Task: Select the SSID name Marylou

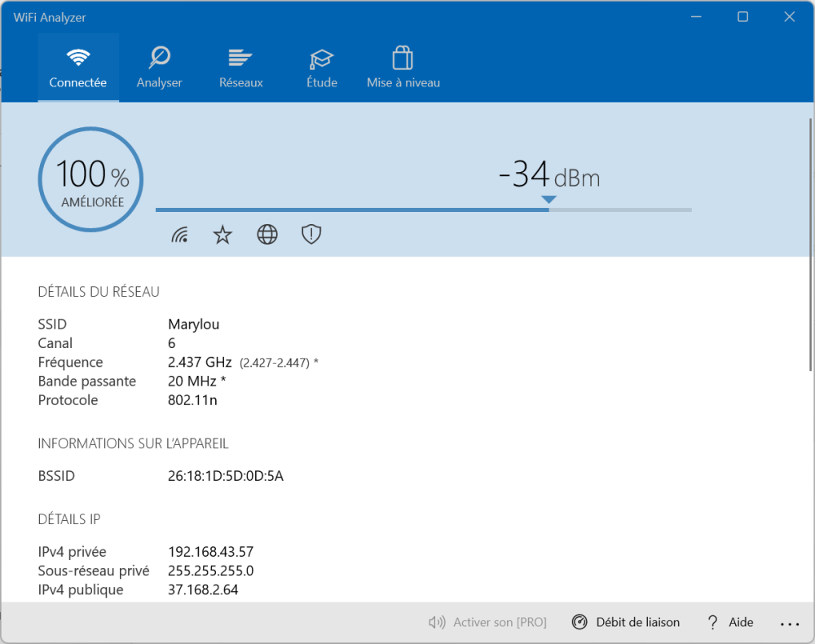Action: coord(194,324)
